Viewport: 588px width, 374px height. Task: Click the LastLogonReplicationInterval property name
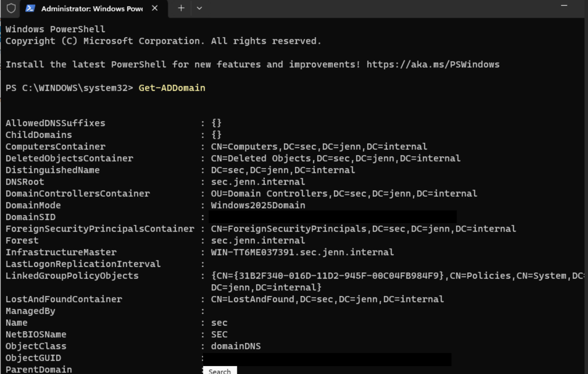tap(83, 264)
